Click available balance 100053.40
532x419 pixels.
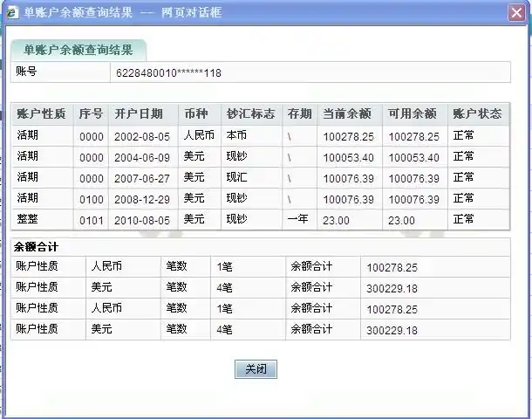click(x=414, y=158)
